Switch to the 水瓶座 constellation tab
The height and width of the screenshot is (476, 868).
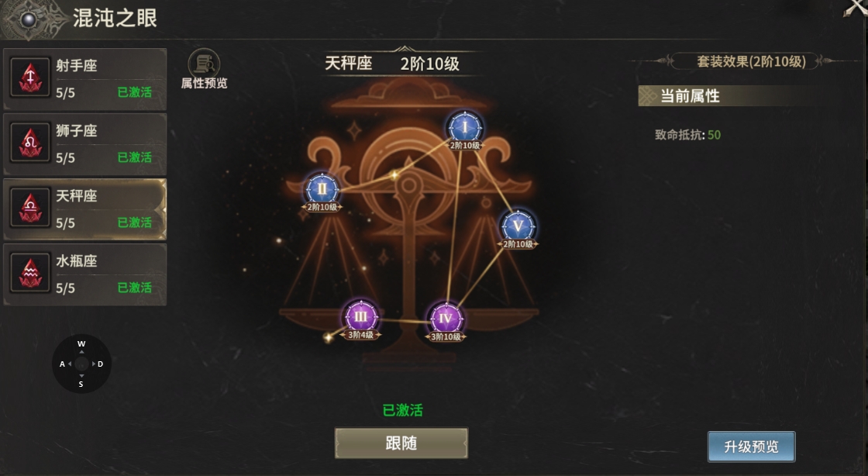pyautogui.click(x=85, y=274)
